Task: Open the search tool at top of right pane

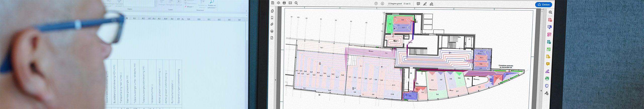Action: [x=550, y=12]
